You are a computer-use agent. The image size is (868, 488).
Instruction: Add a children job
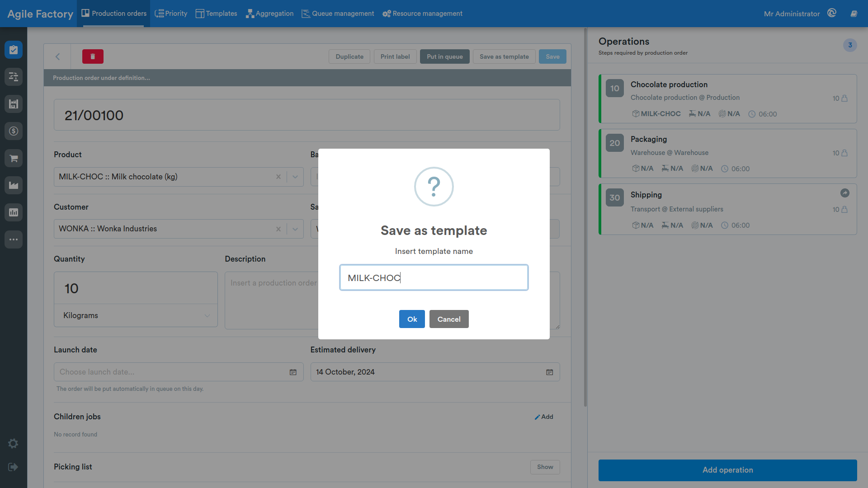[544, 417]
